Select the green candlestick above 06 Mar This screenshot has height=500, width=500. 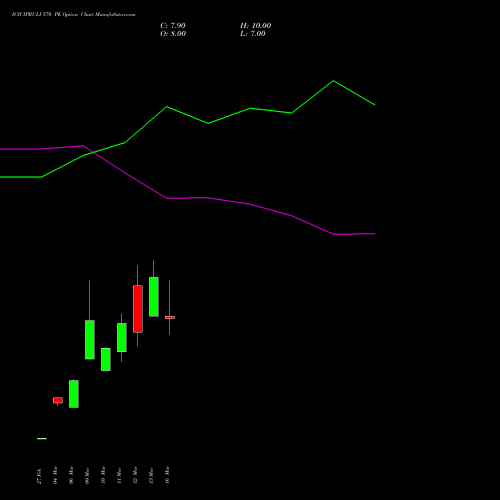[x=74, y=394]
